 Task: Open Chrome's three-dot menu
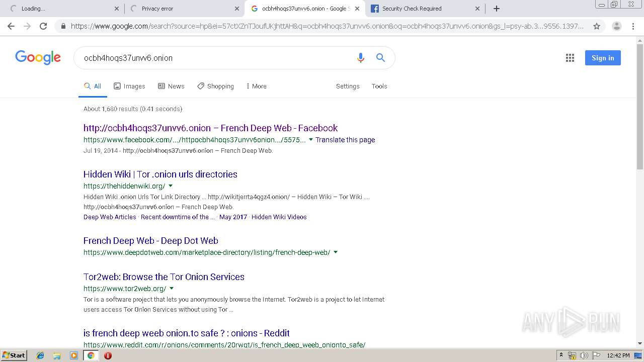coord(633,26)
